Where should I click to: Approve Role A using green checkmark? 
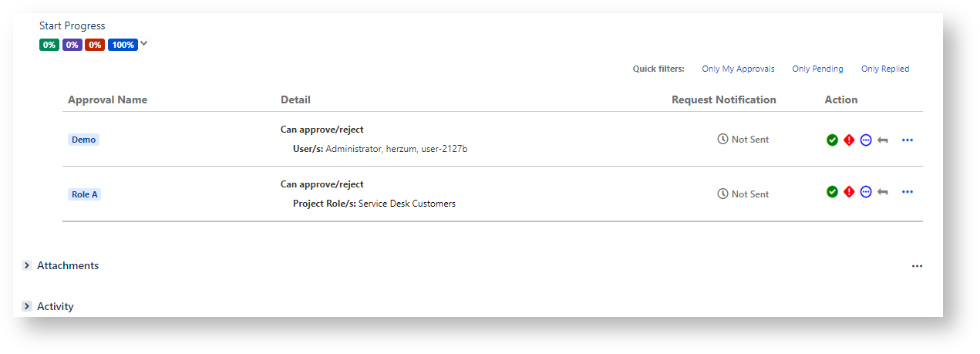click(832, 192)
